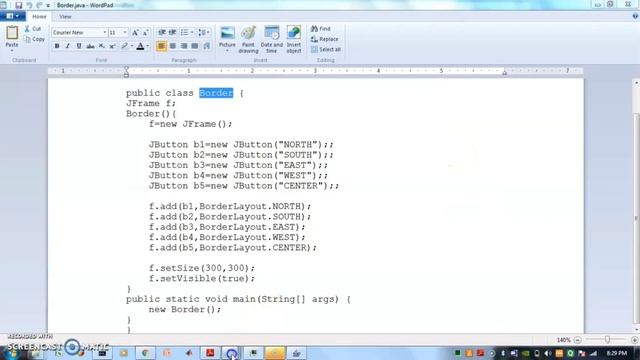Click Find in Editing group

(x=321, y=29)
